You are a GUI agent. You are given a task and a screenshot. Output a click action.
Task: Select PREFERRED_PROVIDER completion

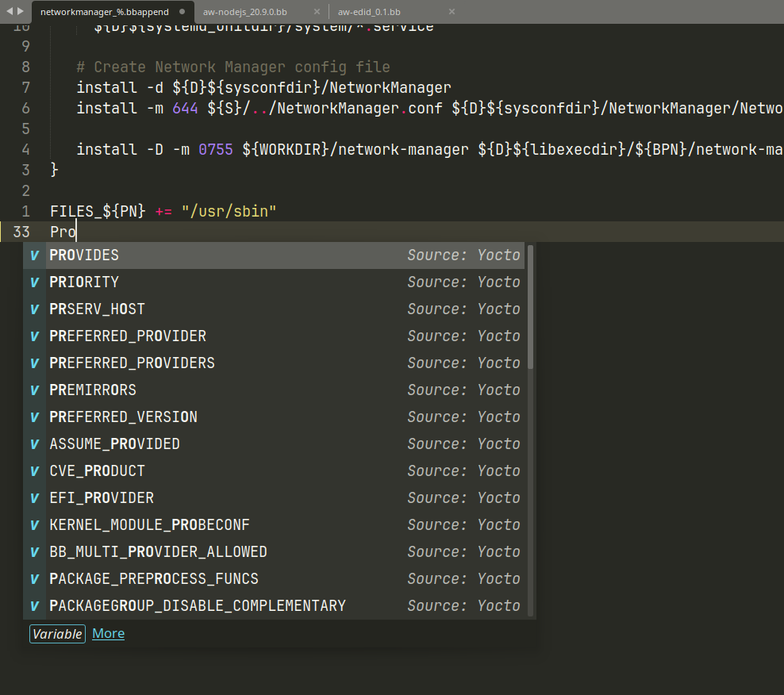(x=274, y=336)
